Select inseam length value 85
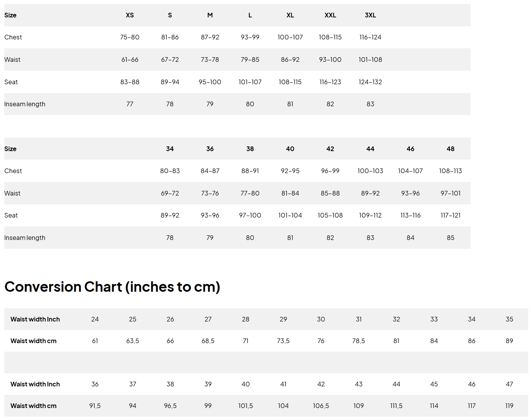Screen dimensions: 531x420 pyautogui.click(x=450, y=238)
